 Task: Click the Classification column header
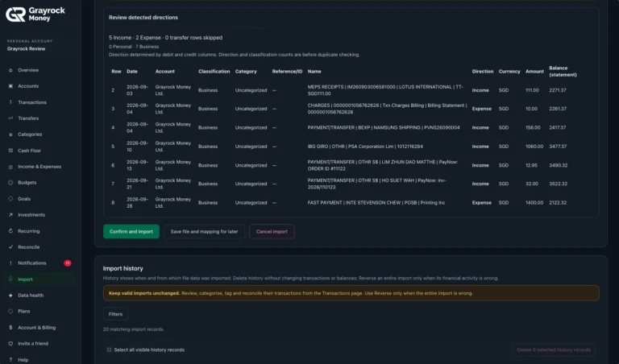point(214,72)
